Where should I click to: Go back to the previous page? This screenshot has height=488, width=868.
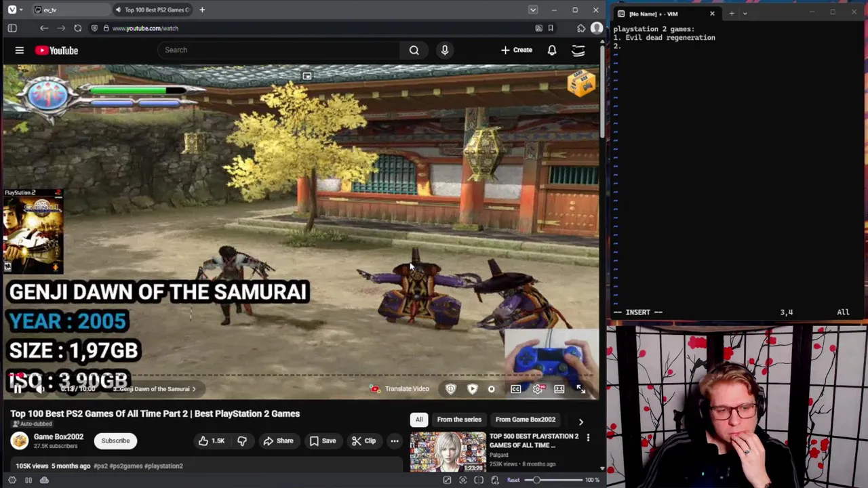[x=44, y=28]
